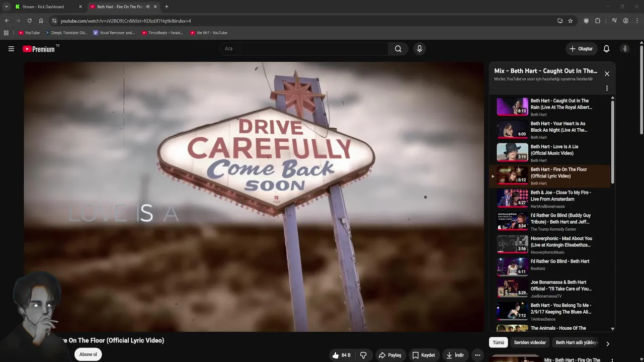Click the search magnifier button
The height and width of the screenshot is (362, 644).
[x=398, y=49]
